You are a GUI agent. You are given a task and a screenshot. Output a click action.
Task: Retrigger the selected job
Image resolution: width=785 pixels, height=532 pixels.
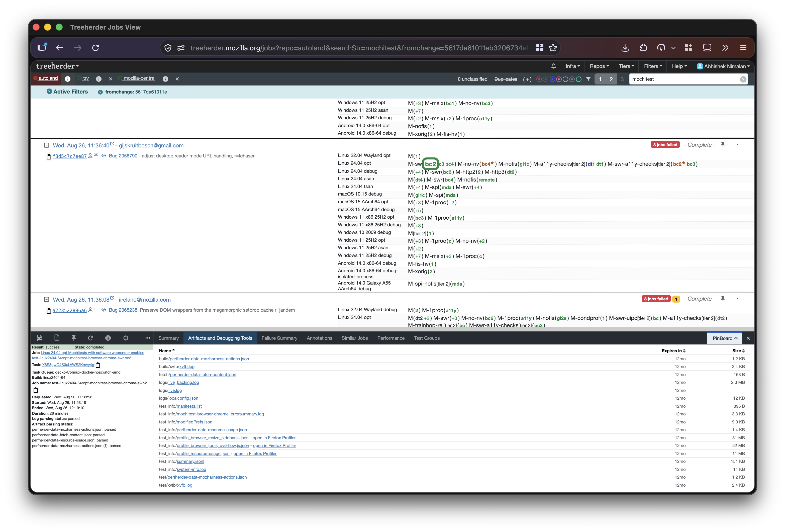point(90,338)
